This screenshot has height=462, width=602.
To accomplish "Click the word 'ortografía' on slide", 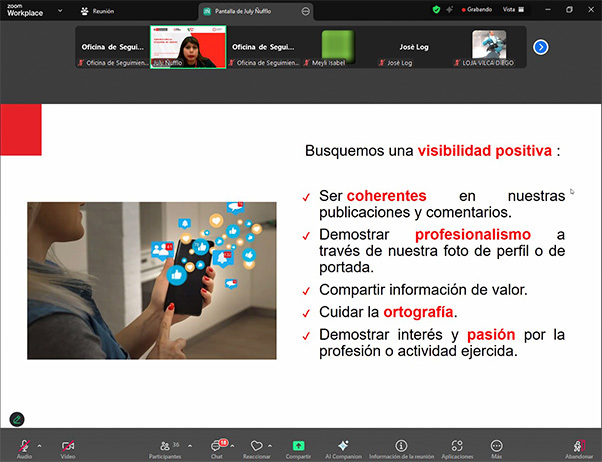I will 418,312.
